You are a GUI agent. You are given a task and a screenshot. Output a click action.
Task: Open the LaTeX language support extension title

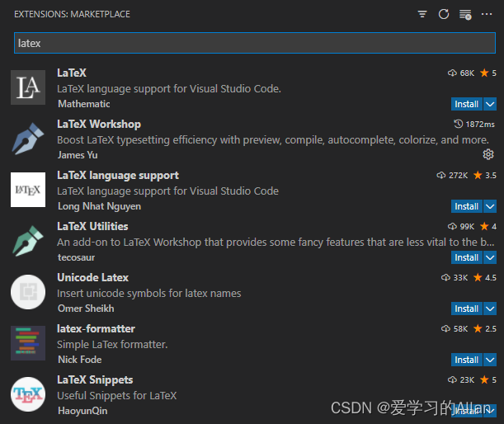click(118, 175)
